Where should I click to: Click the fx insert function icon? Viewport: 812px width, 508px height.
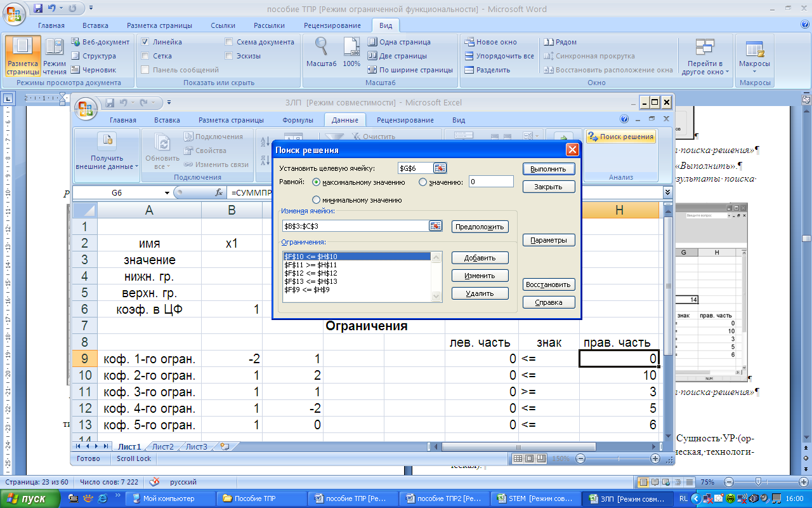(x=219, y=192)
